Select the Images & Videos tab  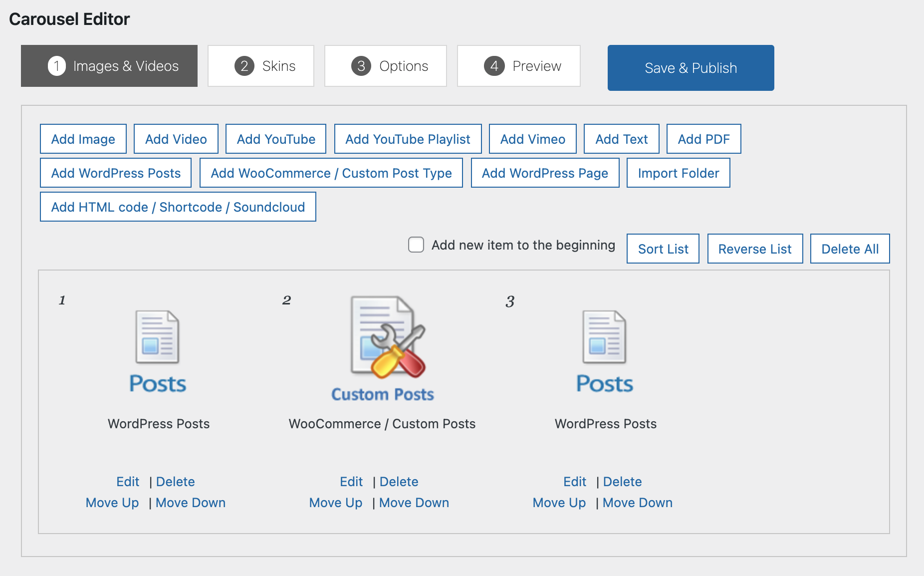[109, 66]
